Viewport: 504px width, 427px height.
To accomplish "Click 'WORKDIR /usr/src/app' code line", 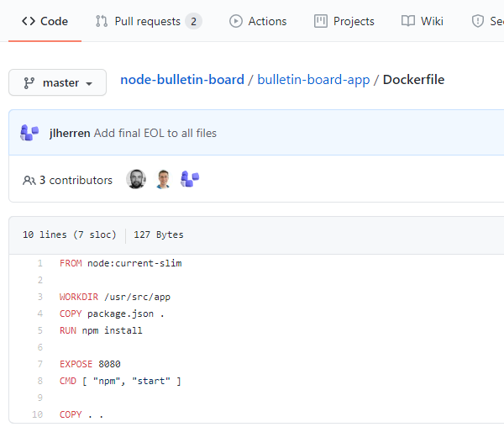I will (115, 297).
